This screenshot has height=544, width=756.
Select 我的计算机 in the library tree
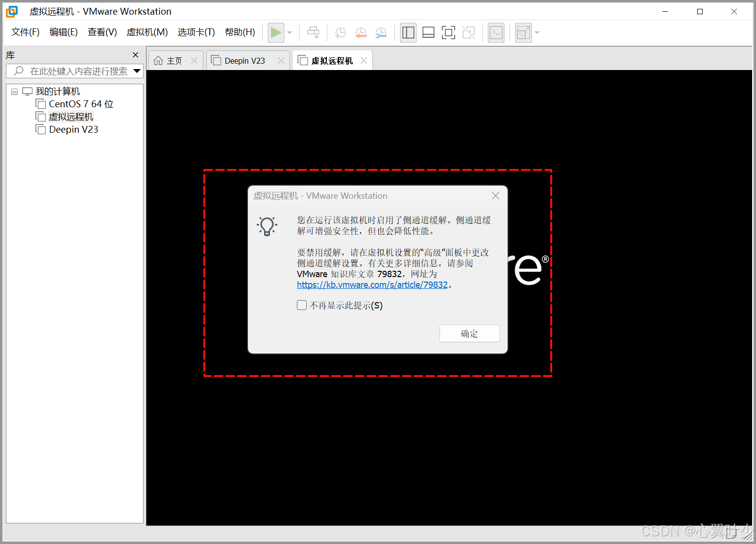tap(58, 92)
